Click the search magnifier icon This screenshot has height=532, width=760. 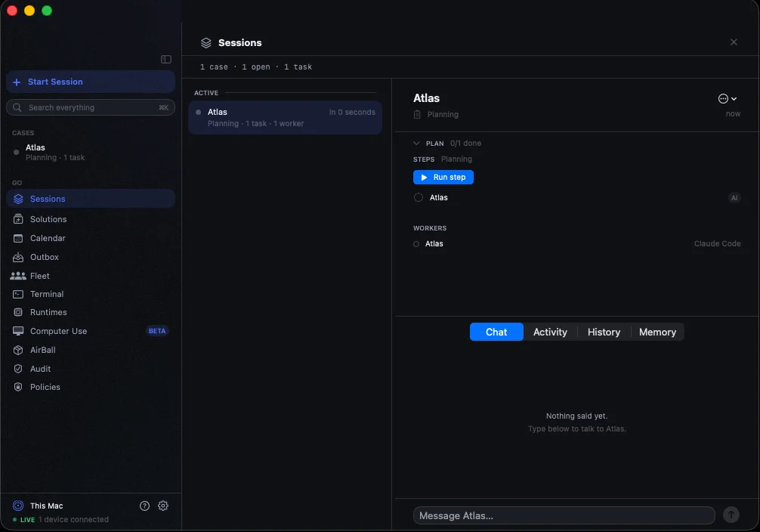(x=17, y=107)
